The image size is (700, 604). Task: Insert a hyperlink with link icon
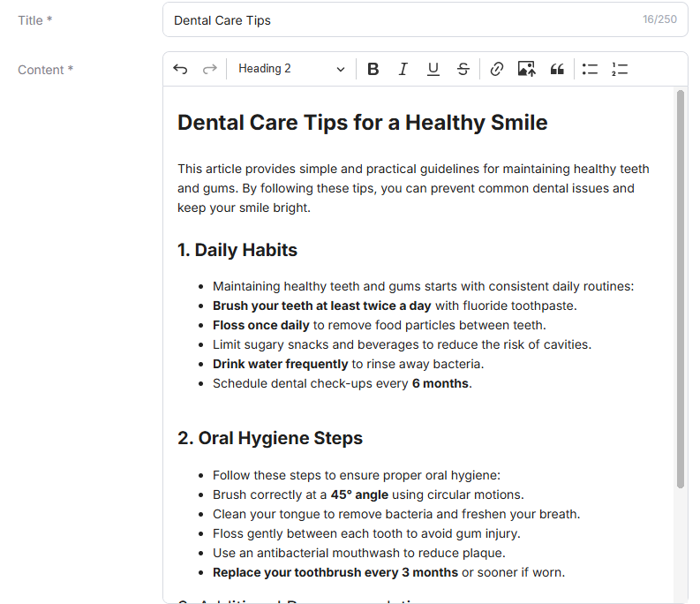496,69
